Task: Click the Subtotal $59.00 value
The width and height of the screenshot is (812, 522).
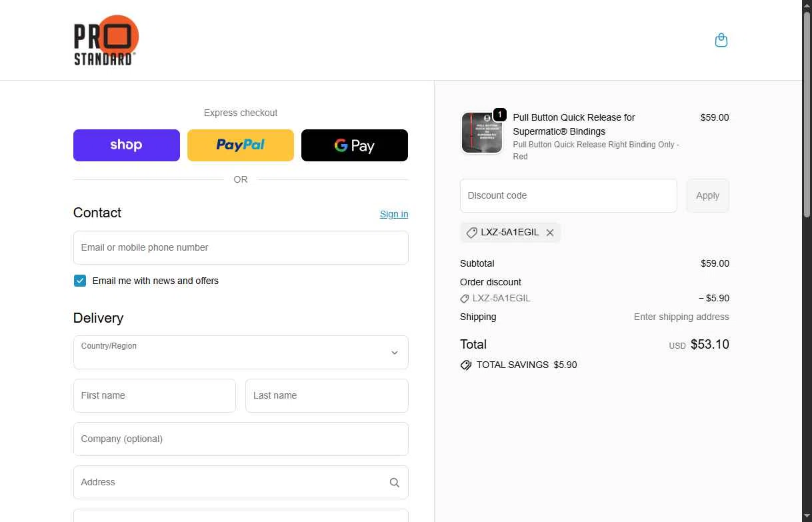Action: (x=715, y=263)
